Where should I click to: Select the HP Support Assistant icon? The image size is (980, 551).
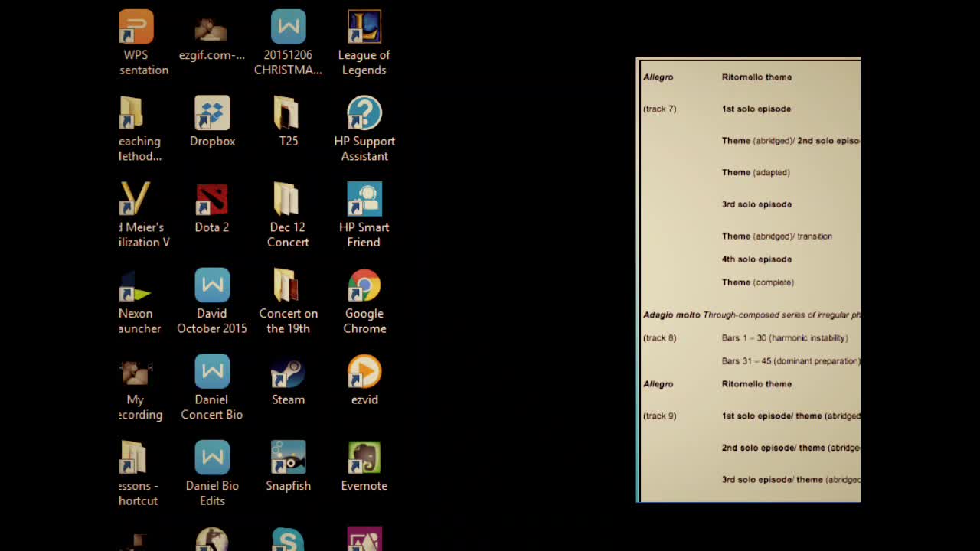[364, 113]
